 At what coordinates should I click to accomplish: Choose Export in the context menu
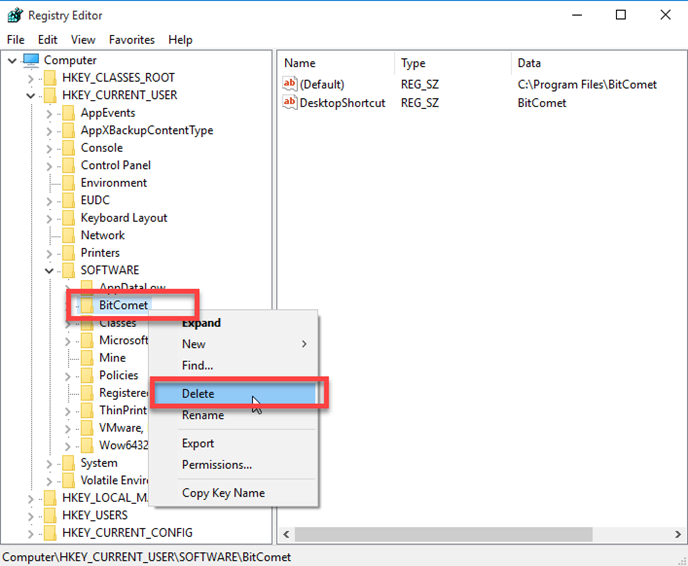click(x=234, y=443)
